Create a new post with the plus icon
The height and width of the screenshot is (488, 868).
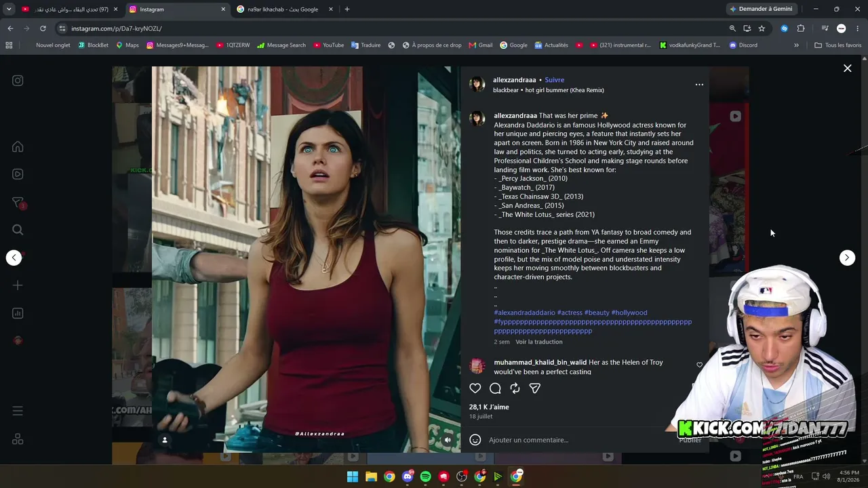tap(18, 285)
